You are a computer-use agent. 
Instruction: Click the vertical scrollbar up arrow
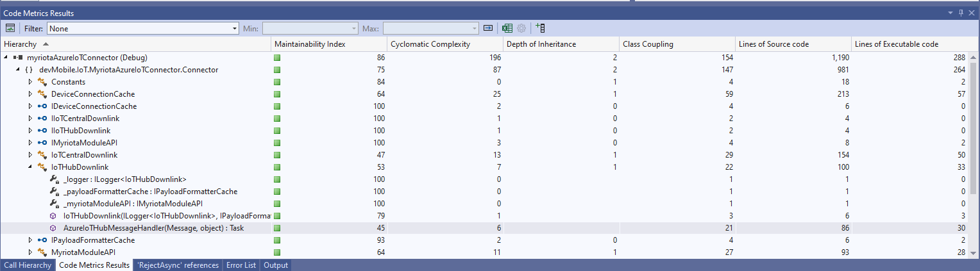pos(974,56)
